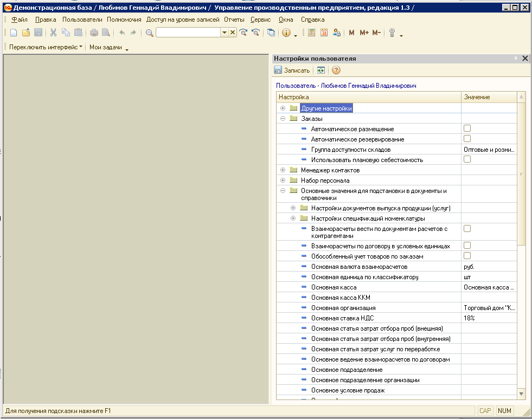532x419 pixels.
Task: Click the Windows list toolbar icon
Action: click(x=271, y=33)
